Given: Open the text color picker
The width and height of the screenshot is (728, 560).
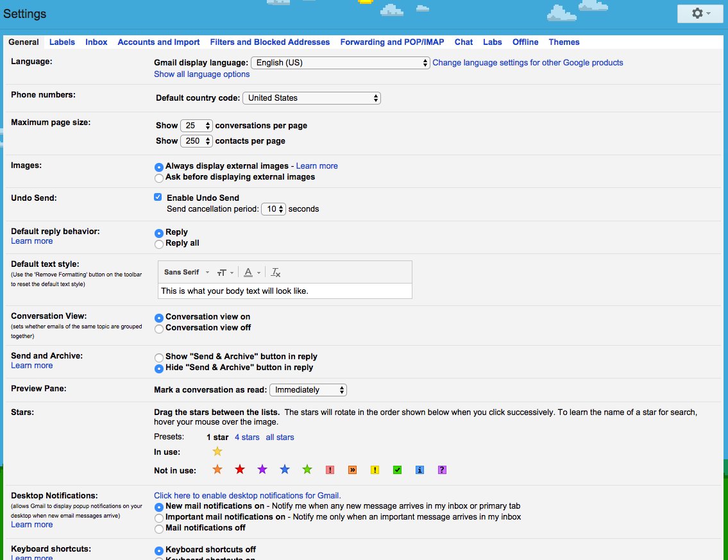Looking at the screenshot, I should pyautogui.click(x=252, y=273).
